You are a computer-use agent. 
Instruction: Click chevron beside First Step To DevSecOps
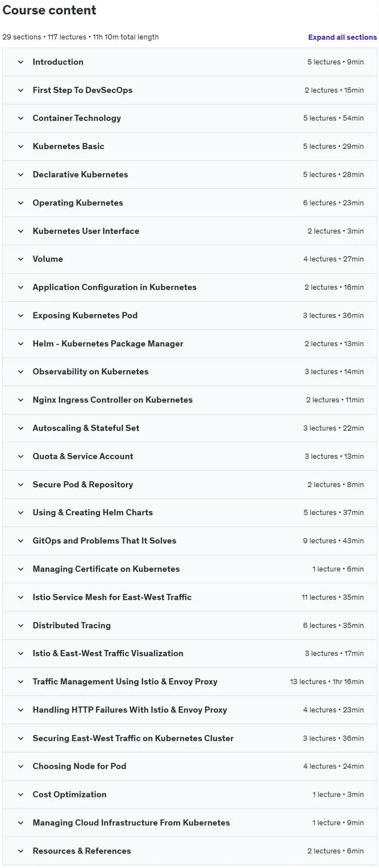(20, 90)
